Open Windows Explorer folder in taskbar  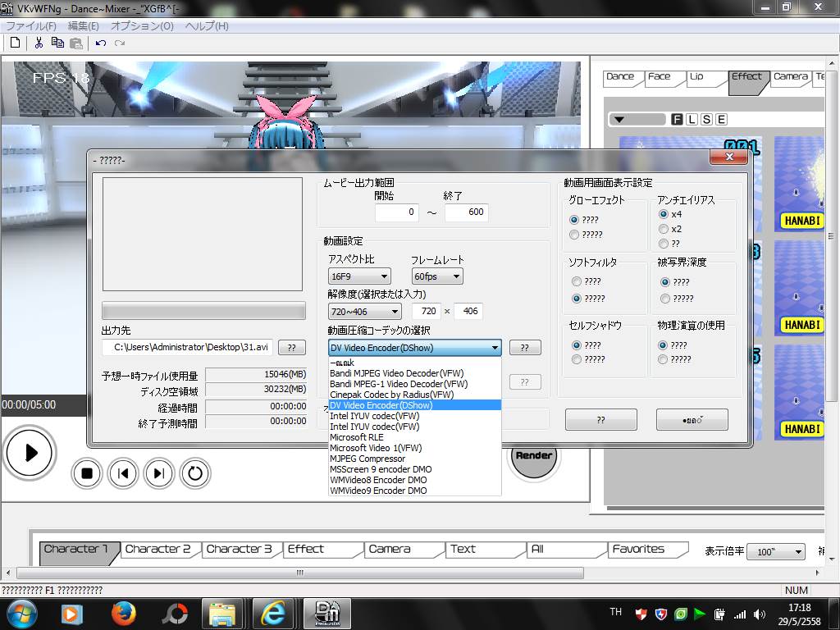point(221,614)
